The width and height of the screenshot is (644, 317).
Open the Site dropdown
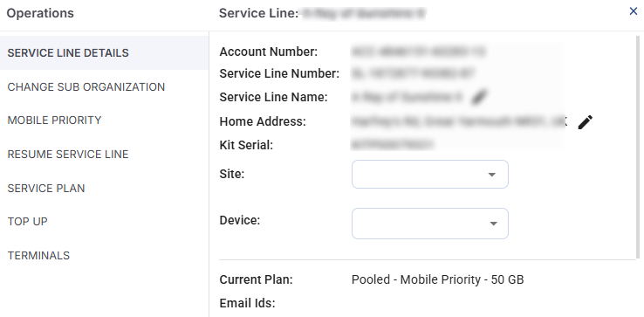pyautogui.click(x=430, y=175)
